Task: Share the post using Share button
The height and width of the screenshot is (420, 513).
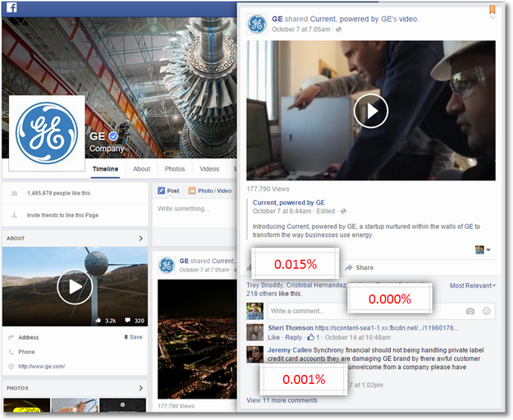Action: tap(359, 267)
